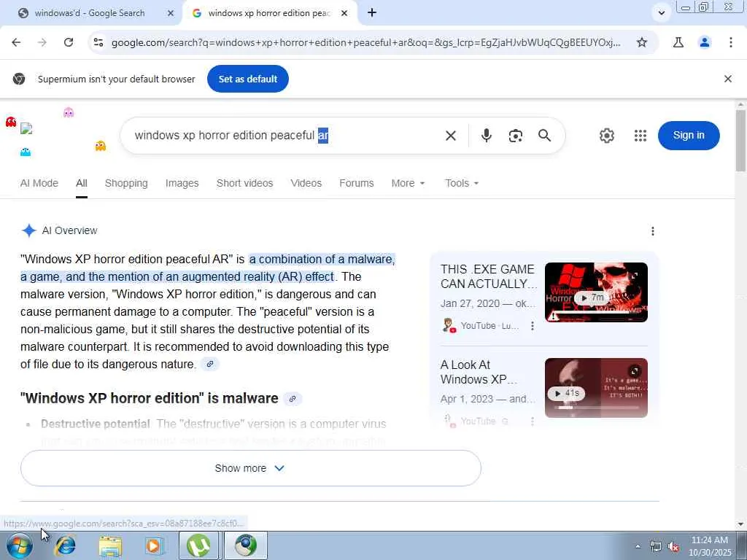
Task: Open Google quick settings gear
Action: click(x=606, y=136)
